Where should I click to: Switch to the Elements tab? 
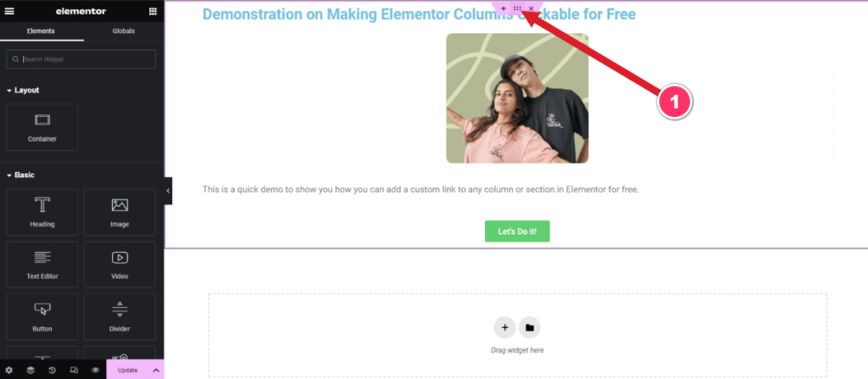pyautogui.click(x=41, y=31)
